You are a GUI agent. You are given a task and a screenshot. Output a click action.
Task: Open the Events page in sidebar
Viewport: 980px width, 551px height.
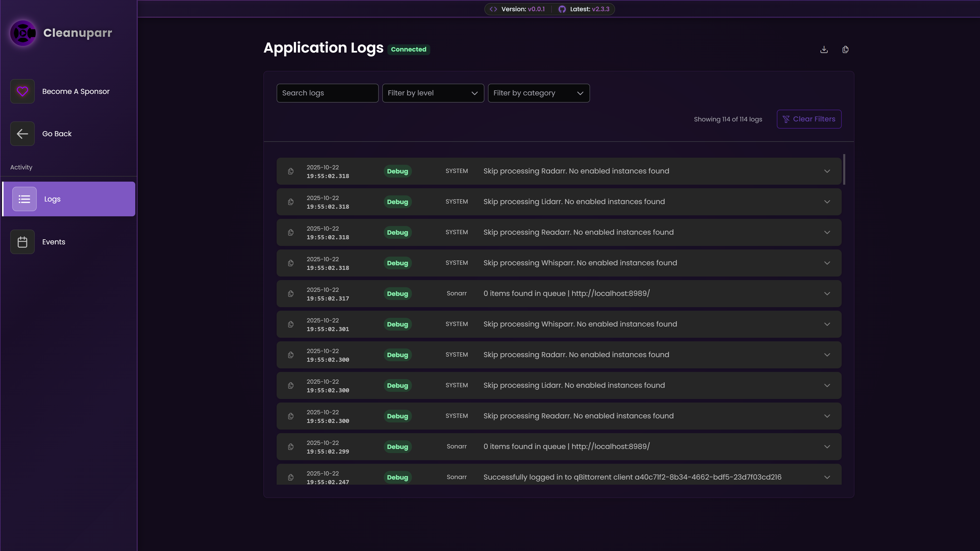[x=54, y=242]
